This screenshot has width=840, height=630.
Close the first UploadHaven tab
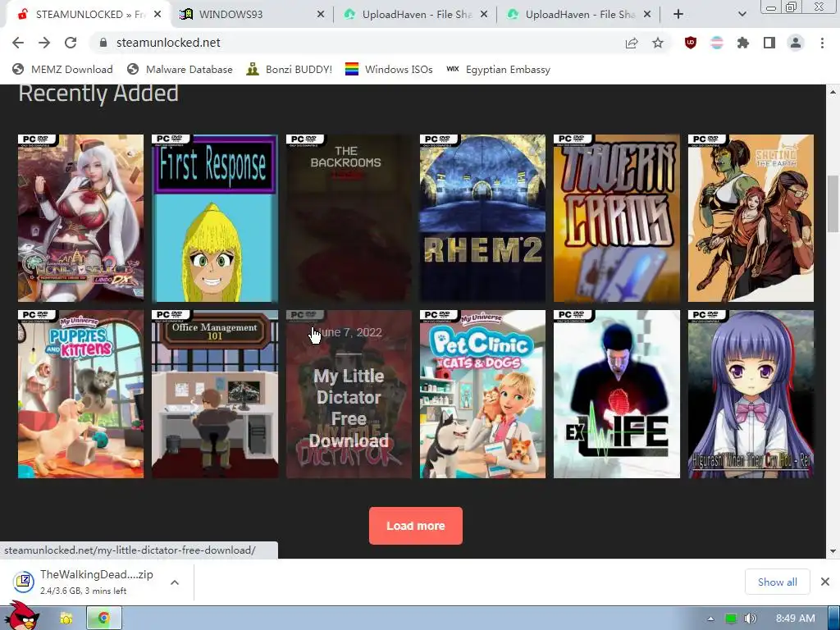[x=484, y=15]
